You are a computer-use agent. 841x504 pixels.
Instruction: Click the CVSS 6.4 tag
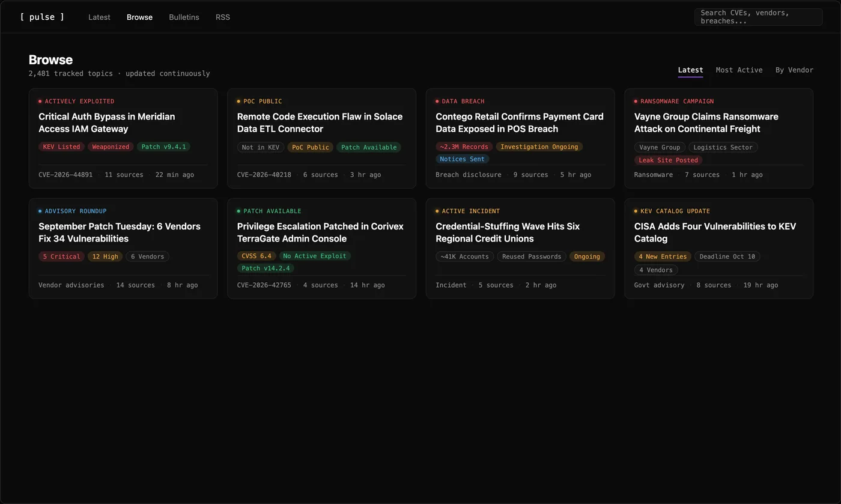257,256
